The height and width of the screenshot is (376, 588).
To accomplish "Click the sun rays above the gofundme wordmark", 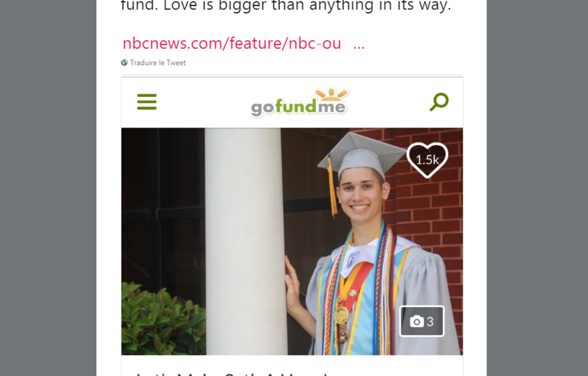I will click(x=331, y=94).
